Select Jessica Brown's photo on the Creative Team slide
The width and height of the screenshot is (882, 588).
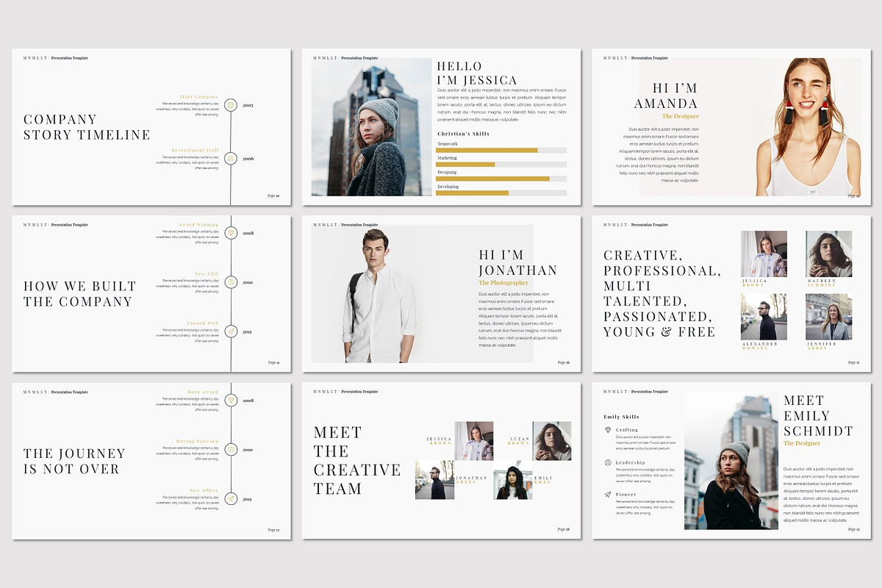(473, 441)
